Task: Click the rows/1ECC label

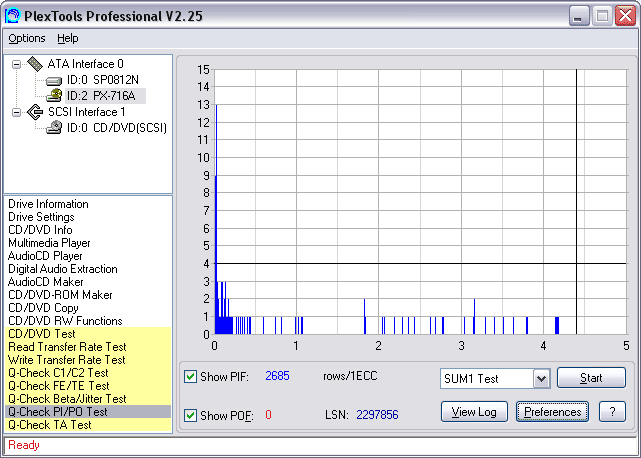Action: (350, 376)
